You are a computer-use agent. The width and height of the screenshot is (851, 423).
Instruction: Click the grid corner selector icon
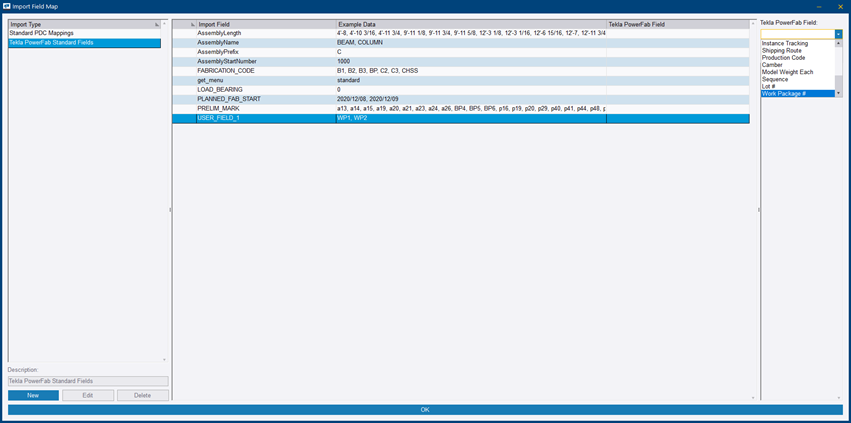[193, 25]
